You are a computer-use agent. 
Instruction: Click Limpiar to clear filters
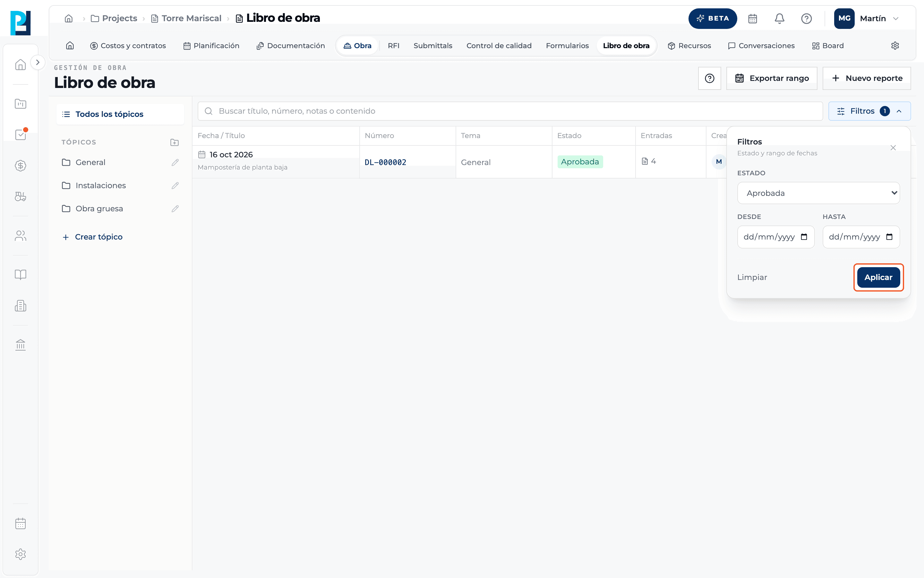[752, 277]
